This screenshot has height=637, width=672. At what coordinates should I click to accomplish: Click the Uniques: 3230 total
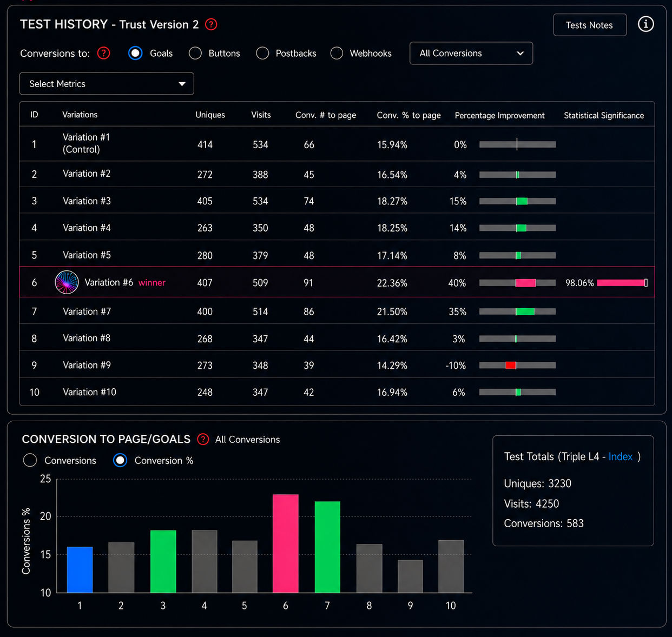537,483
